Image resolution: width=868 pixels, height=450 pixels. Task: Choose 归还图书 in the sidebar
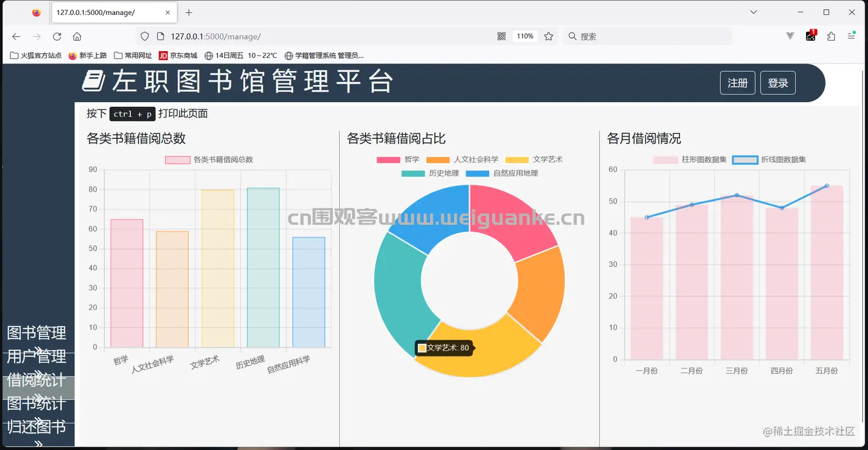[x=37, y=428]
